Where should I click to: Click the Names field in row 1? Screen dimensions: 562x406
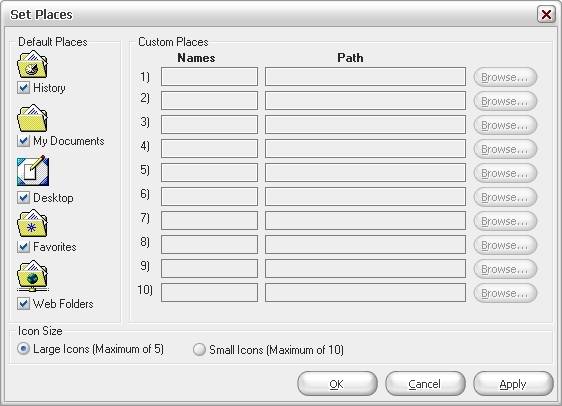pyautogui.click(x=209, y=77)
